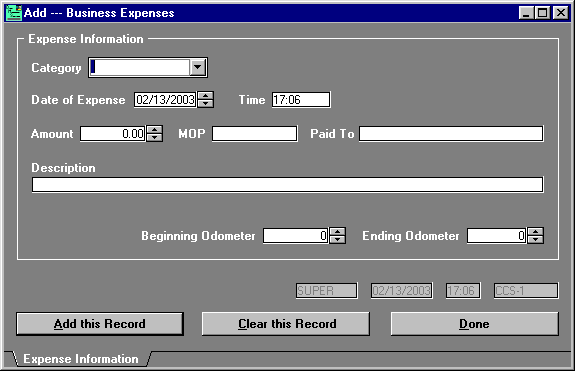Minimize the Business Expenses window
Screen dimensions: 575x371
[526, 13]
